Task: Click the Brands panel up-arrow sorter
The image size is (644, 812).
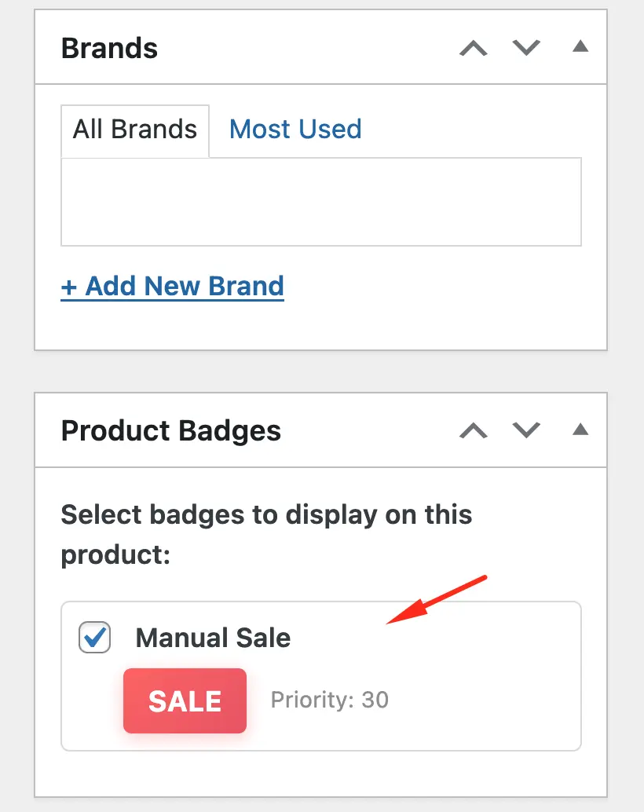Action: click(x=473, y=47)
